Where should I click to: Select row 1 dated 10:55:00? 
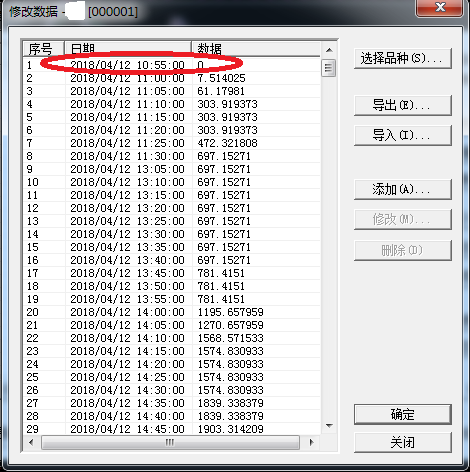(172, 65)
